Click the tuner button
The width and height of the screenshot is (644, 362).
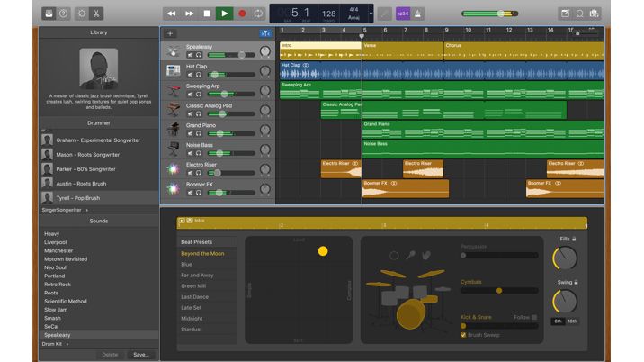pyautogui.click(x=384, y=14)
